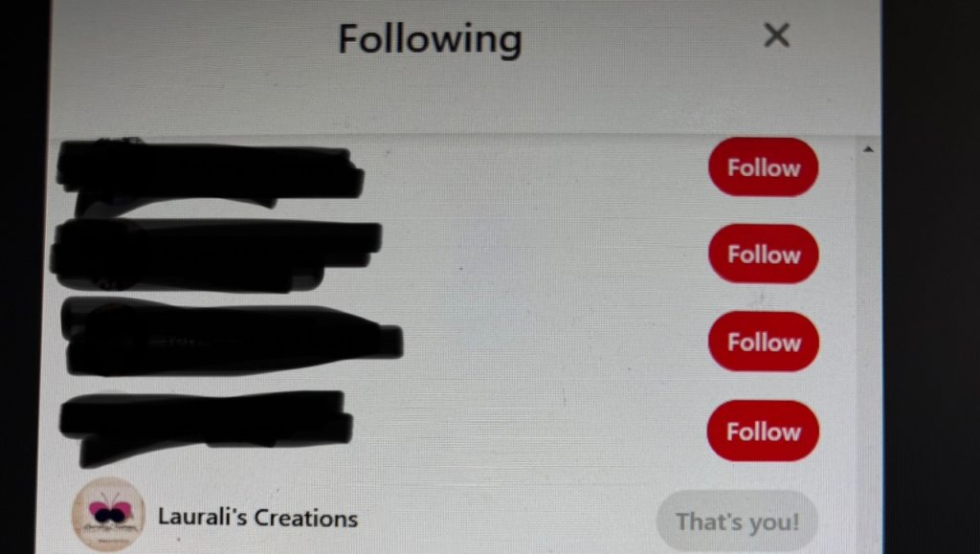Click the scrollbar up arrow
The height and width of the screenshot is (554, 980).
(868, 149)
